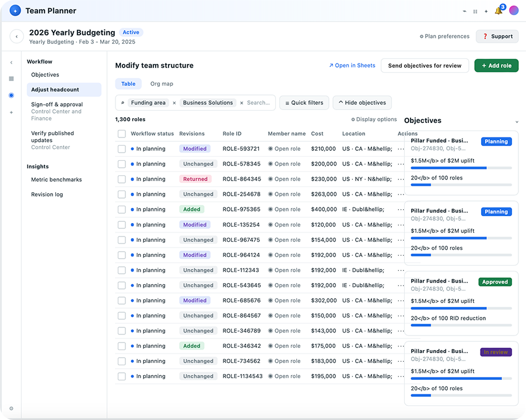Remove the Business Solutions filter chip

(x=241, y=103)
